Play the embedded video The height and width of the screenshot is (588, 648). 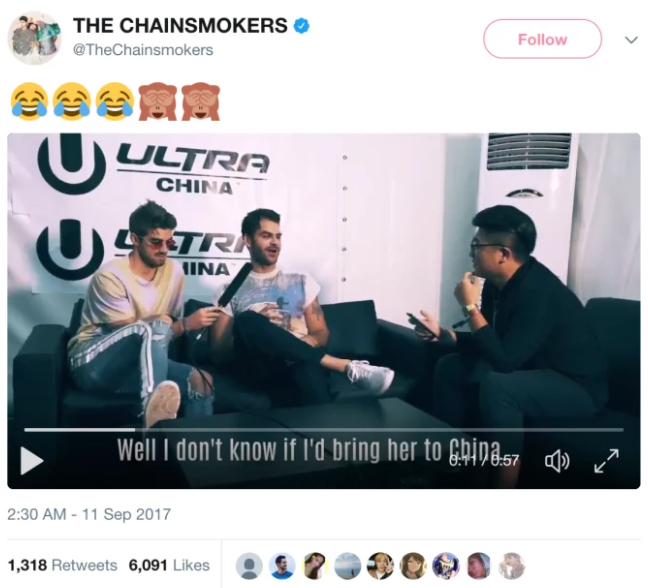[x=32, y=461]
